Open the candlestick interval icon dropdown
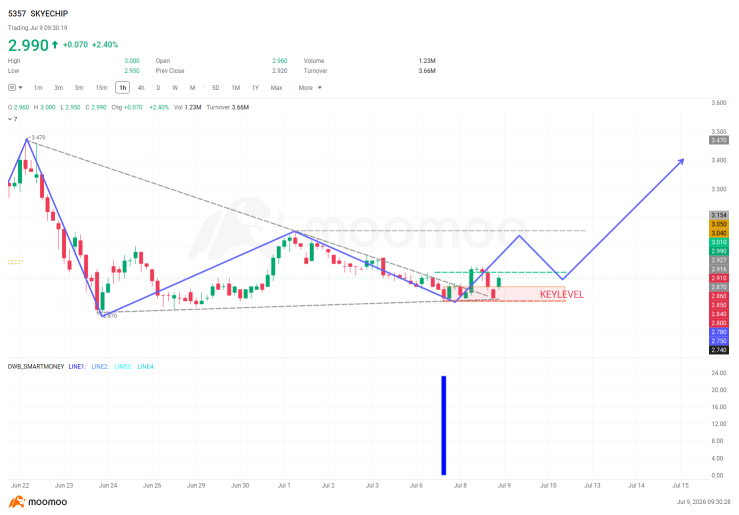Screen dimensions: 739x515 click(12, 88)
